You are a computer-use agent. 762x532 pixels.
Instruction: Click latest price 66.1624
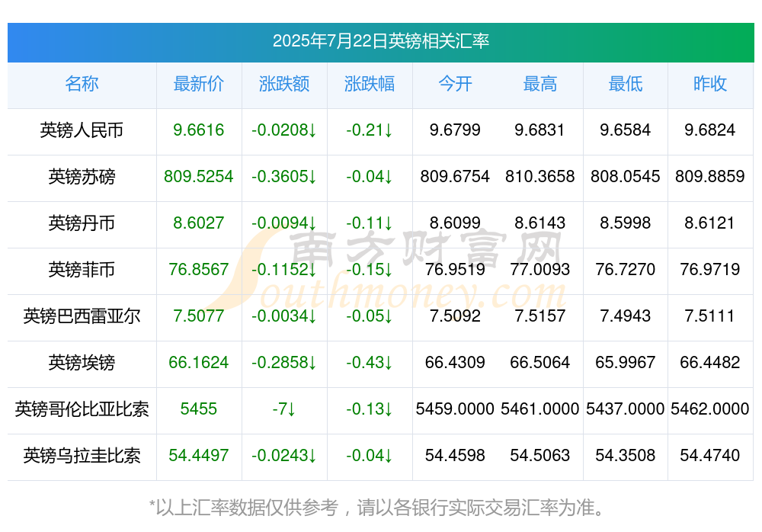199,362
